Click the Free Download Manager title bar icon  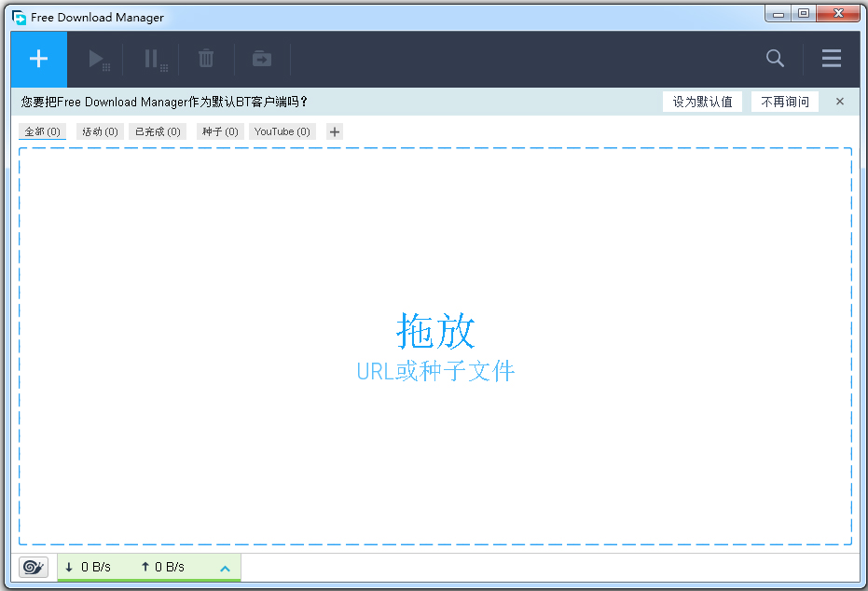click(x=16, y=16)
